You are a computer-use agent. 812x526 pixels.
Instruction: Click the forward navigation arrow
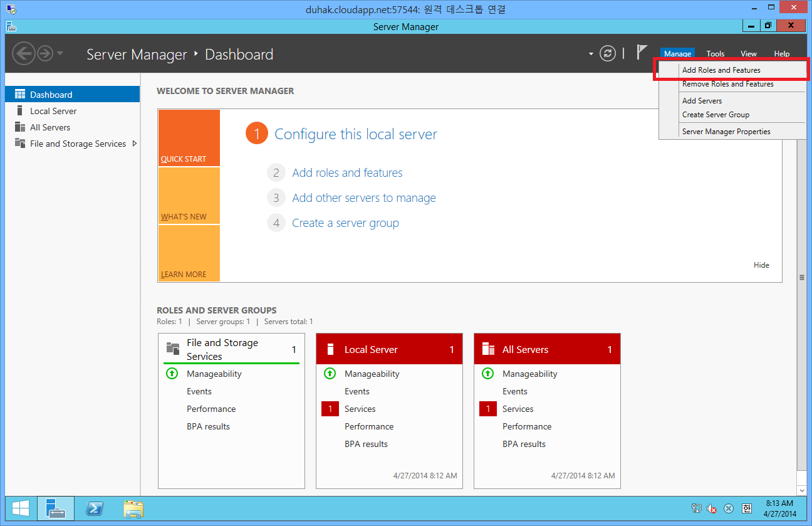click(x=45, y=54)
